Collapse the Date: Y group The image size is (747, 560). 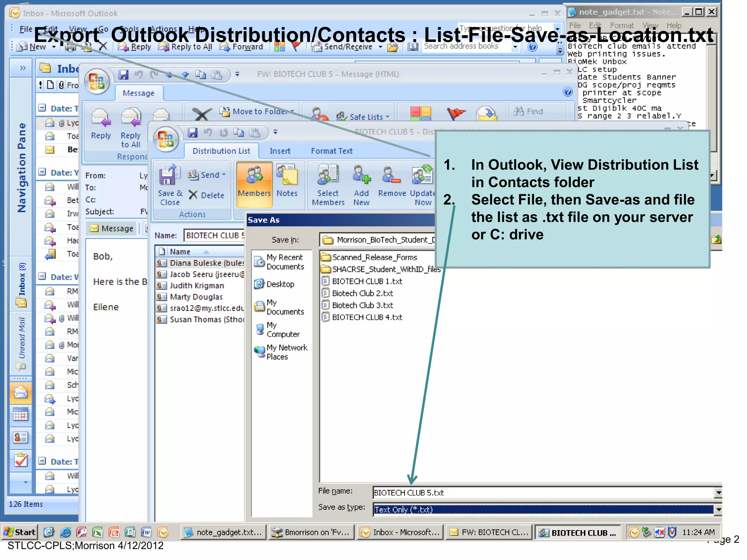coord(42,172)
